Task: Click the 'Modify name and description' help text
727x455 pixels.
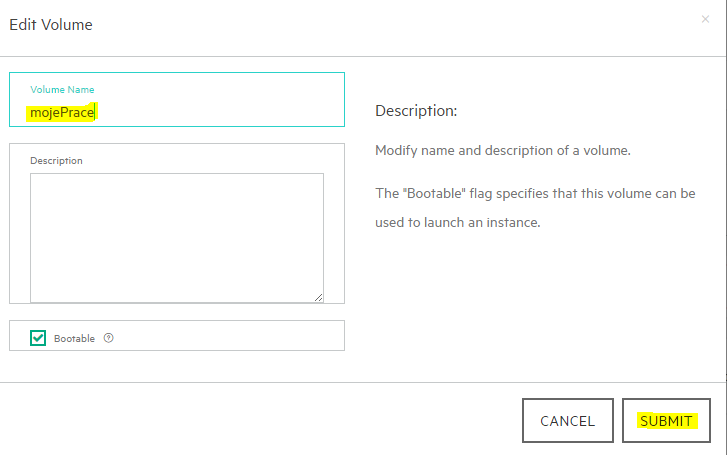Action: (x=503, y=151)
